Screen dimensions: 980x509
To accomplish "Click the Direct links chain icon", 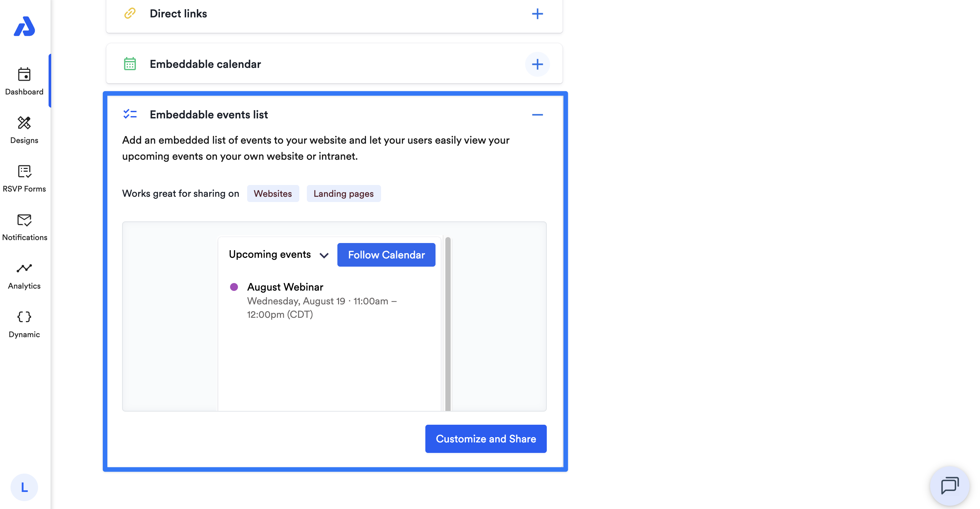I will (x=130, y=13).
